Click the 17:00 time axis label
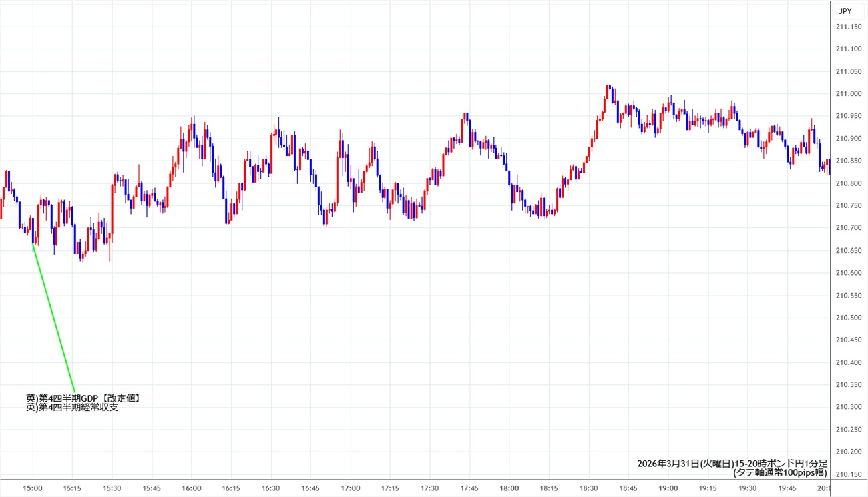Viewport: 868px width, 497px height. pyautogui.click(x=351, y=488)
